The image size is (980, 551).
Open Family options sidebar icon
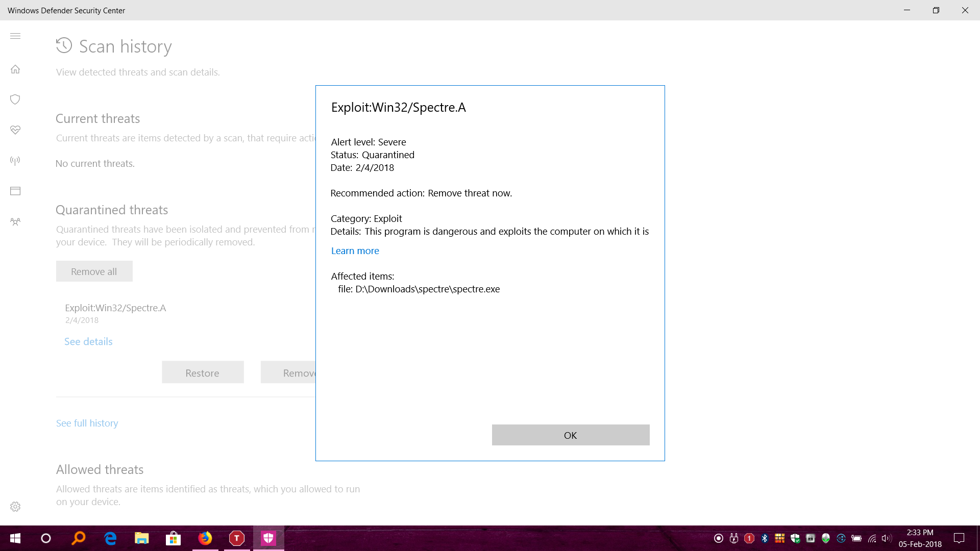click(x=15, y=222)
